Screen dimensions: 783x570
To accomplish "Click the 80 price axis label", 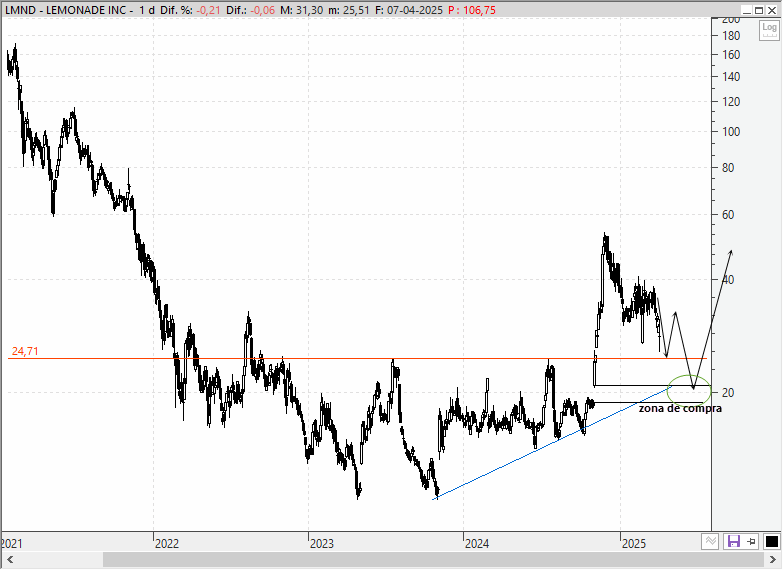I will coord(728,168).
